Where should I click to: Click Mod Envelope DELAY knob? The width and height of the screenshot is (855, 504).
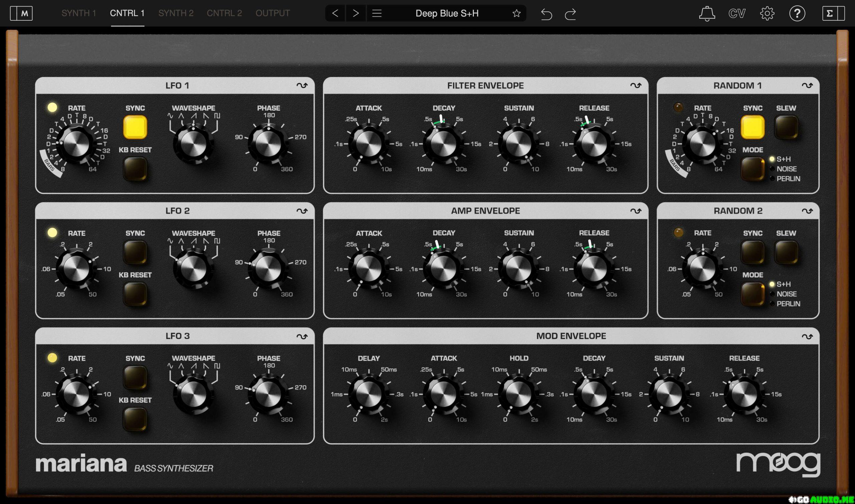(x=368, y=394)
